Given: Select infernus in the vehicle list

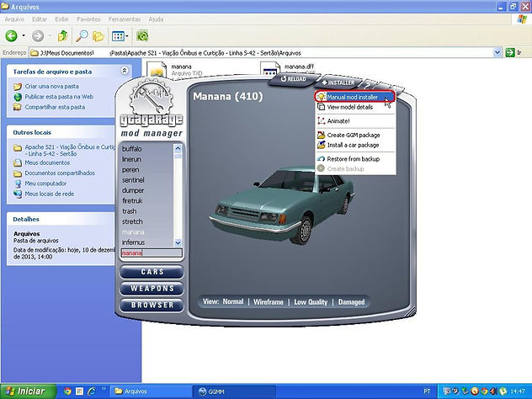Looking at the screenshot, I should pyautogui.click(x=133, y=242).
